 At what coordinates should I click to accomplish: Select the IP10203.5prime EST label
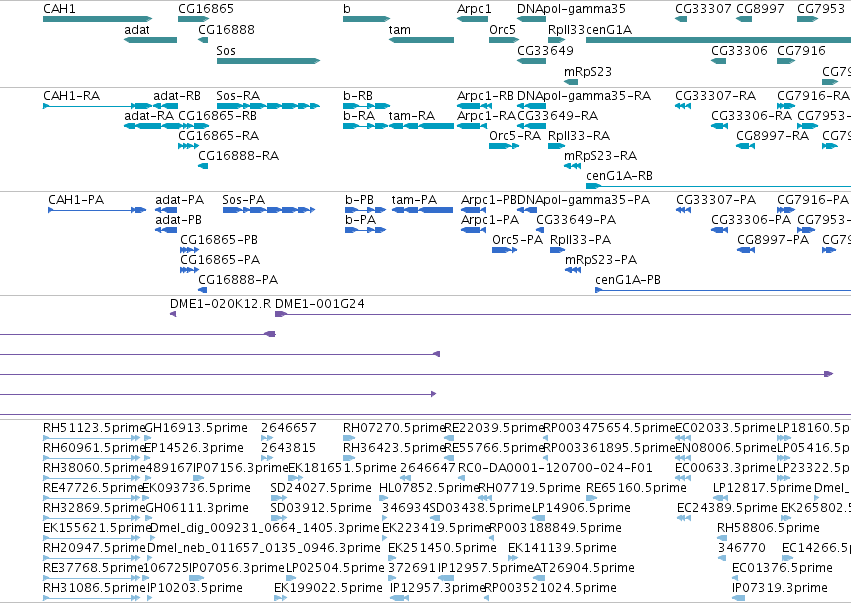(195, 588)
